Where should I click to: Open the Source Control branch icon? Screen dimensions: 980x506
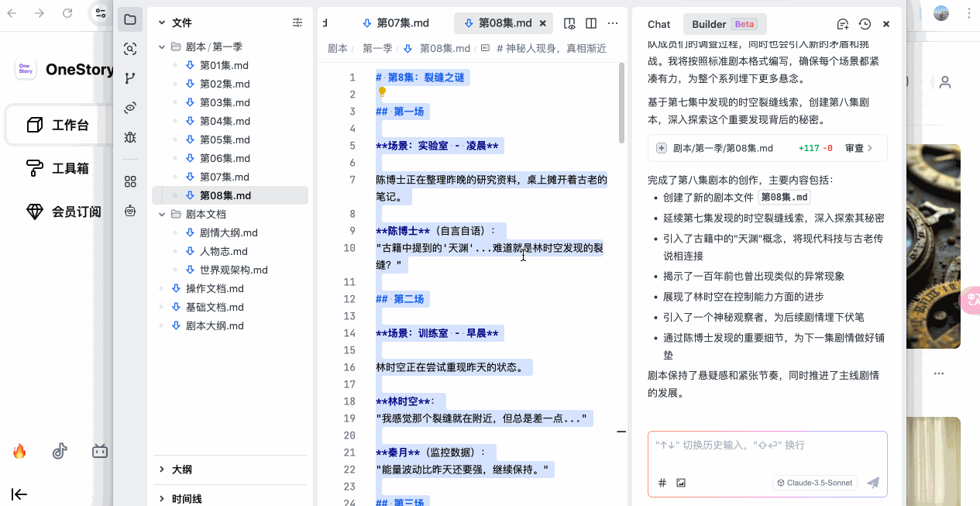pos(130,78)
